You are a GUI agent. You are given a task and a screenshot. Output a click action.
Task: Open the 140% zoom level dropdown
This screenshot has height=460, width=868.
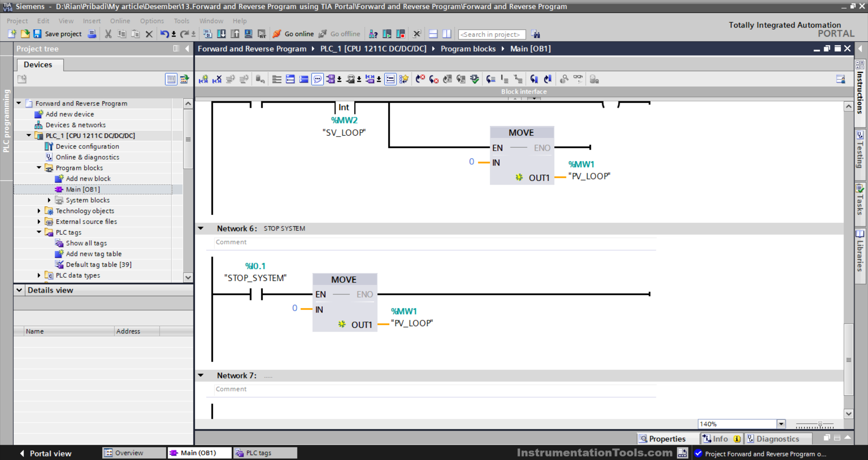pos(781,424)
